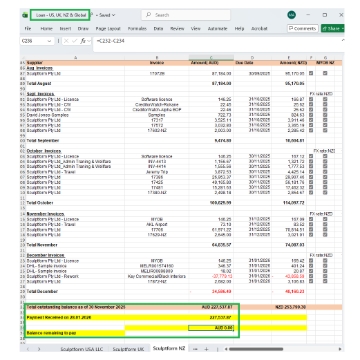Select the AUD 227,537.87 total cell

click(211, 307)
